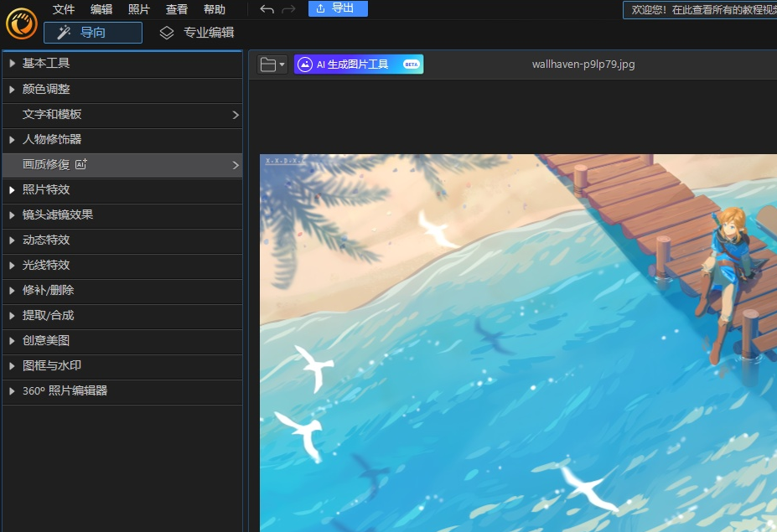Click the redo arrow icon
The height and width of the screenshot is (532, 777).
(x=288, y=9)
